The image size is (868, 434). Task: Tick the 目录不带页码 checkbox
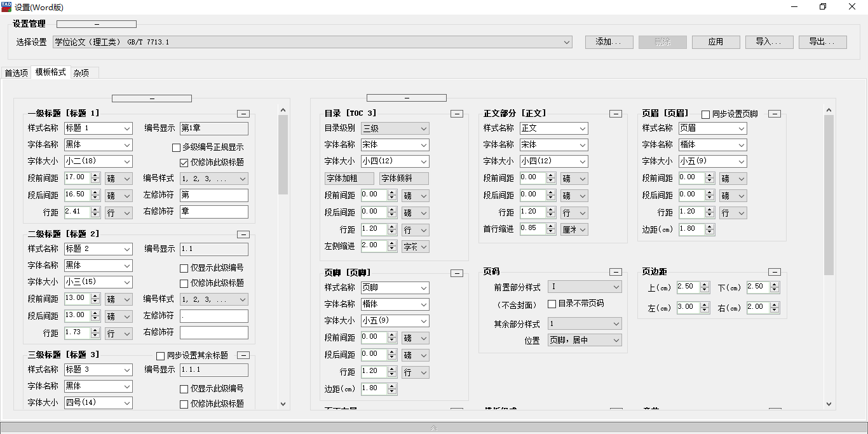[x=552, y=304]
